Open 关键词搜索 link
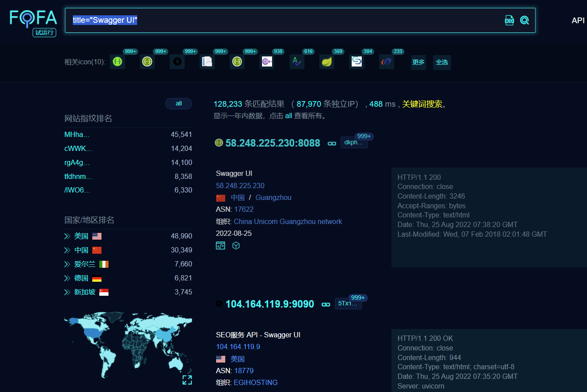Viewport: 587px width, 392px height. (422, 104)
